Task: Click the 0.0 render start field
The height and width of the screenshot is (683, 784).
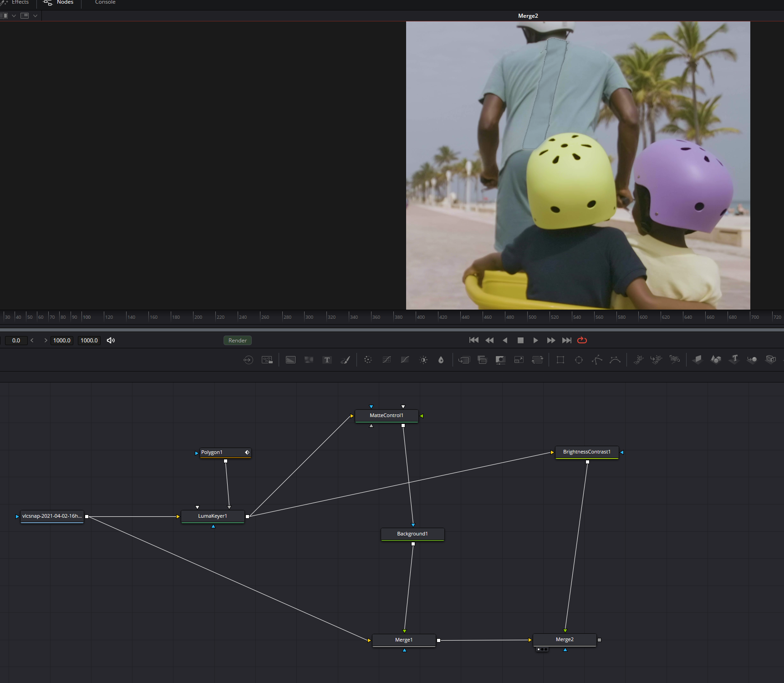Action: [16, 340]
